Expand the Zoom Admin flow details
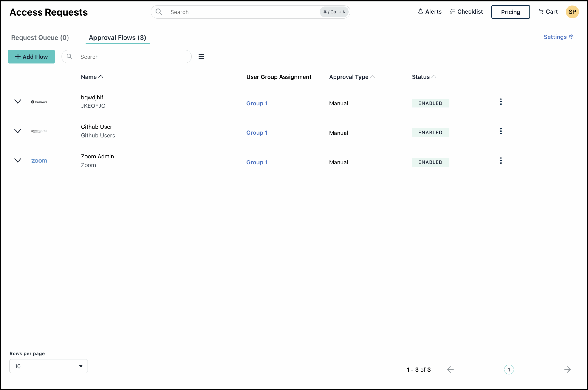This screenshot has width=588, height=390. coord(17,160)
